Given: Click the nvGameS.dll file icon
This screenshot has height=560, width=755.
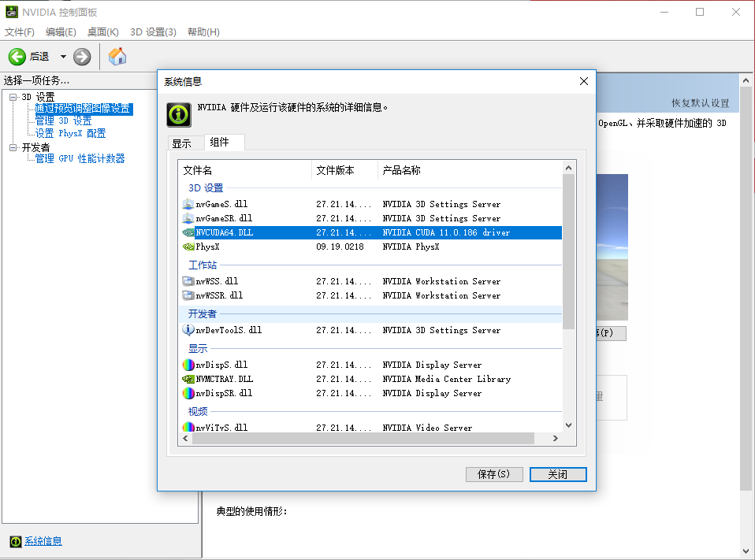Looking at the screenshot, I should pos(188,204).
